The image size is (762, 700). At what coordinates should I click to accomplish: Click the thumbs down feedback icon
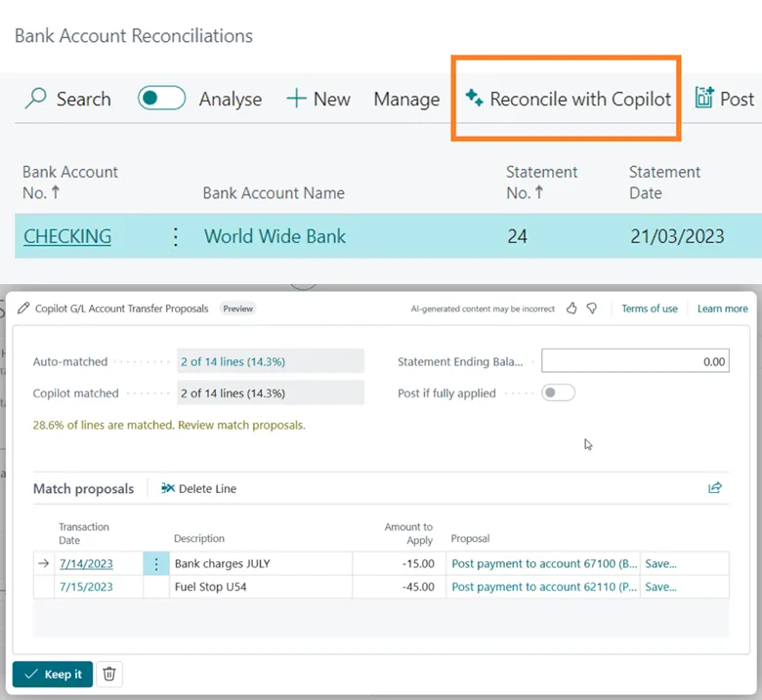pyautogui.click(x=591, y=309)
